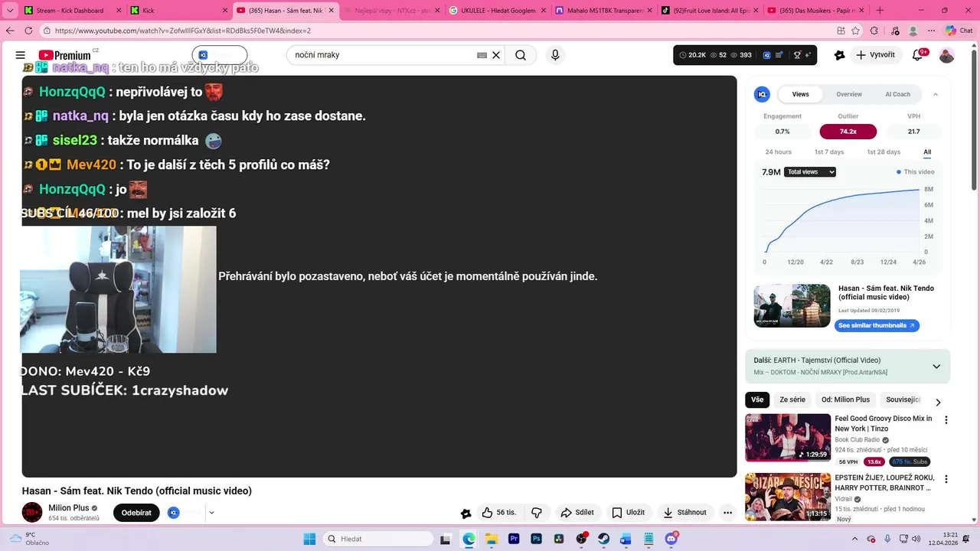Open the YouTube guide hamburger menu

point(21,55)
